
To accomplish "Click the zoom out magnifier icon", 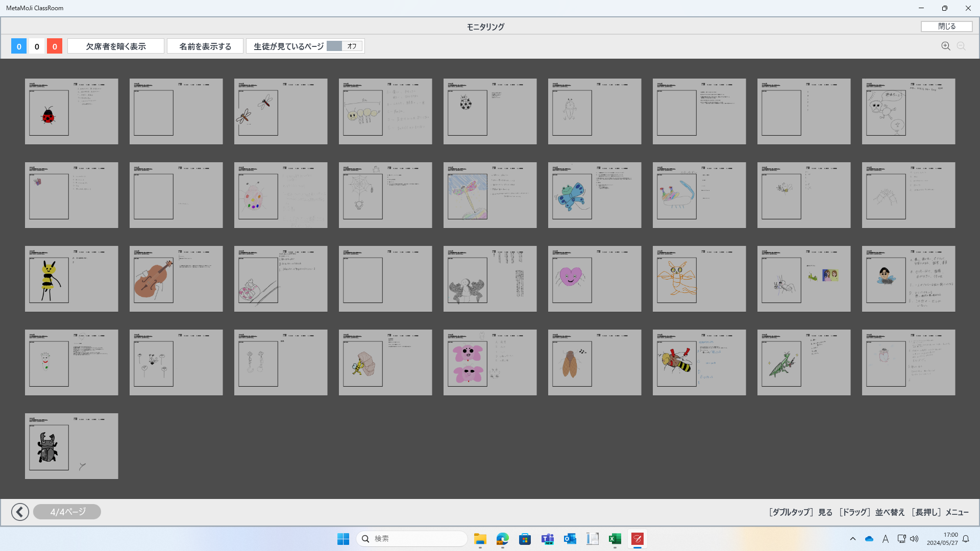I will coord(961,46).
